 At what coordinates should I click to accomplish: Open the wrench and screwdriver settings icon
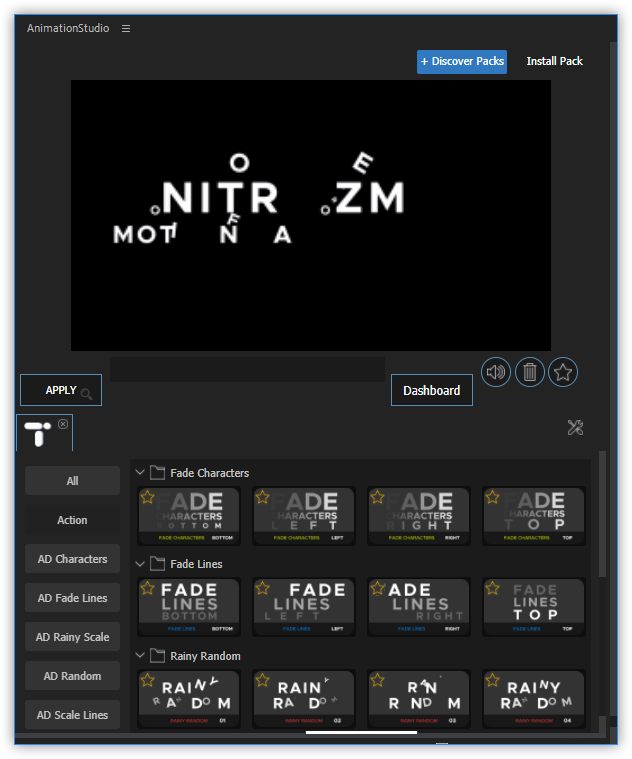pos(575,427)
